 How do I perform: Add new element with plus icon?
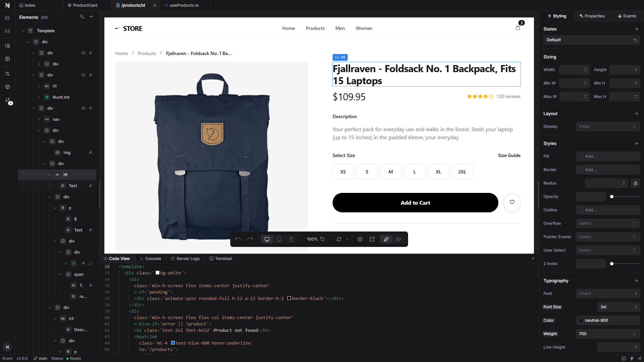pyautogui.click(x=91, y=17)
